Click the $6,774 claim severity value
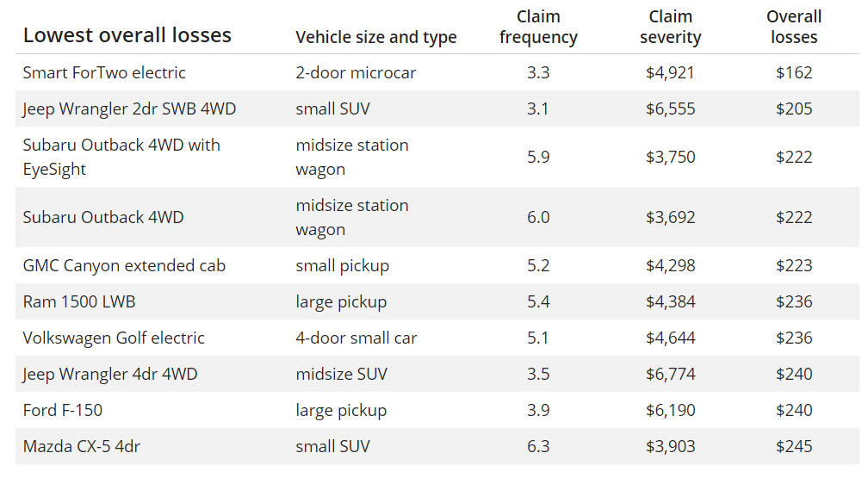This screenshot has height=484, width=868. (x=670, y=375)
